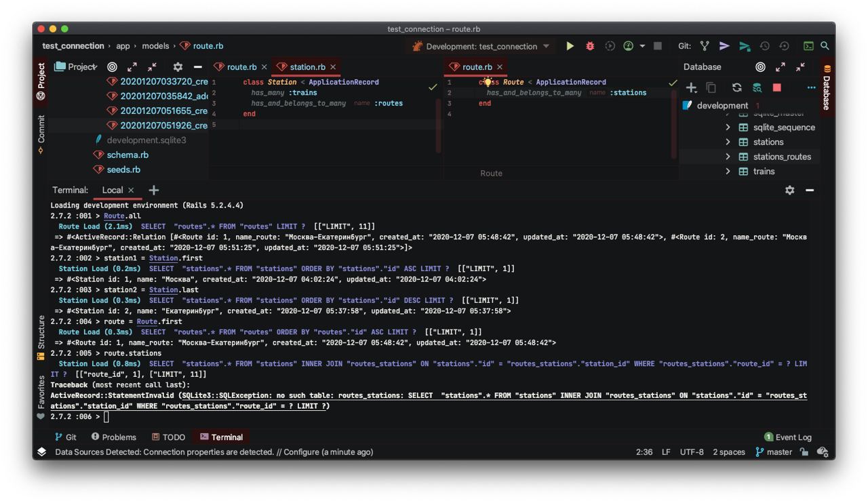Change the UTF-8 file encoding
Viewport: 868px width, 503px height.
click(692, 452)
